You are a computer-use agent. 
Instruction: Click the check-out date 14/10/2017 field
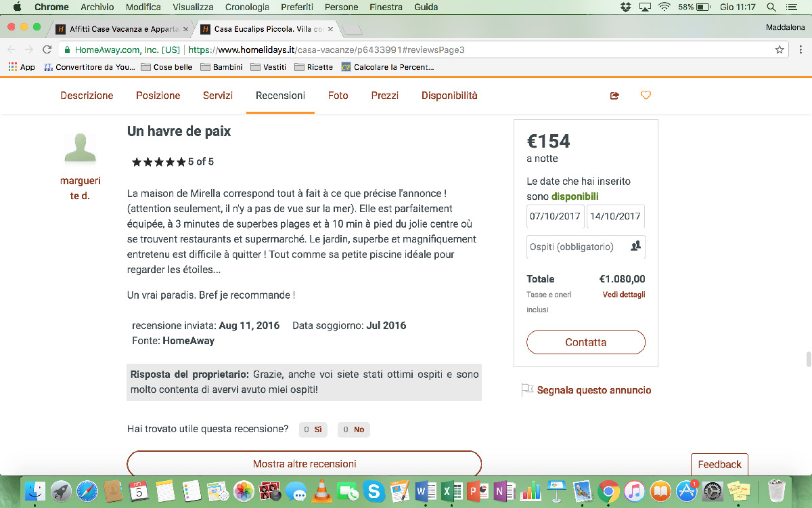coord(616,217)
